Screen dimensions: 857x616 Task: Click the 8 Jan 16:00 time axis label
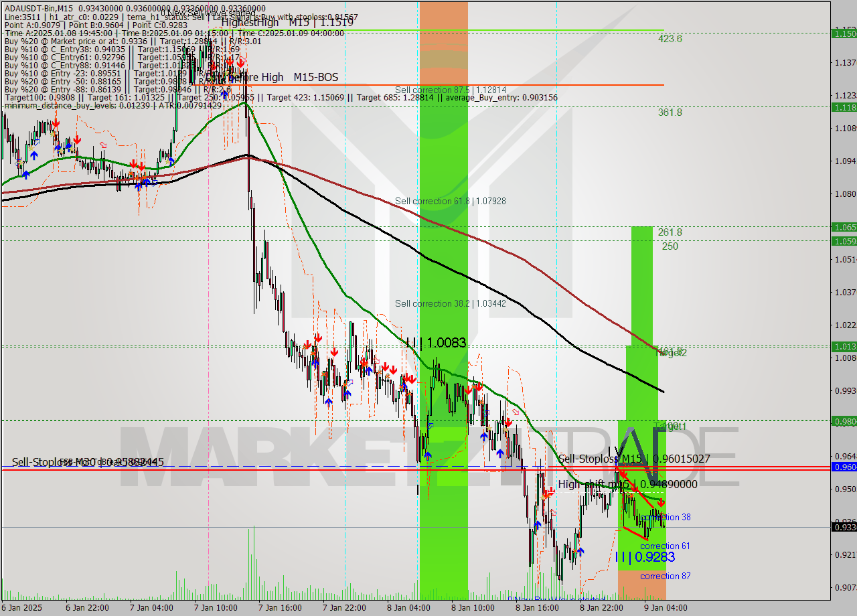537,608
